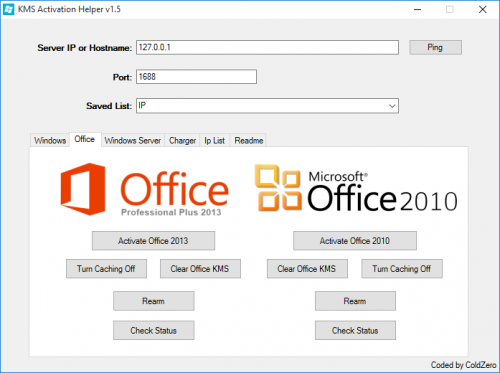500x373 pixels.
Task: Check Status of Office 2010
Action: (x=355, y=330)
